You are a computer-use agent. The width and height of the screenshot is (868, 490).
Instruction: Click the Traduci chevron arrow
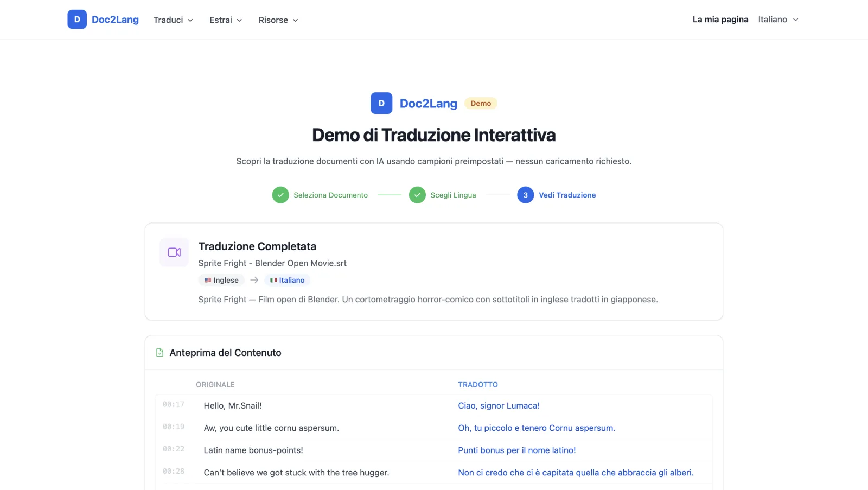pos(190,20)
